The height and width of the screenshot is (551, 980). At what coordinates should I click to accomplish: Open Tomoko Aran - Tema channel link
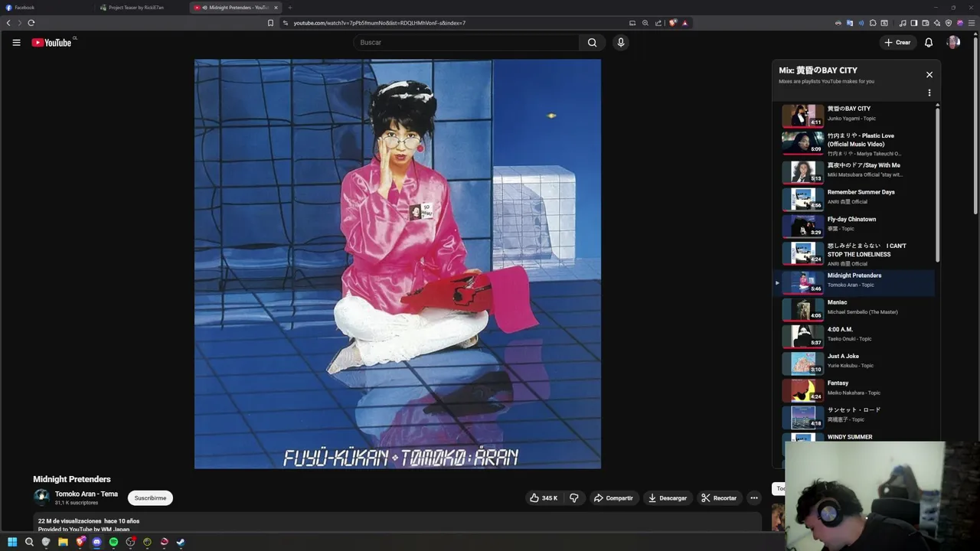[x=87, y=494]
